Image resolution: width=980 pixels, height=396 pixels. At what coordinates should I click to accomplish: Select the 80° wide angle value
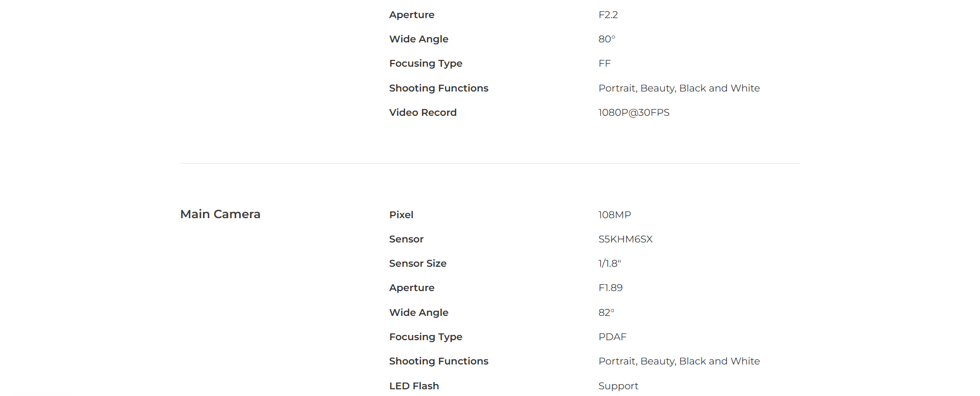point(606,39)
